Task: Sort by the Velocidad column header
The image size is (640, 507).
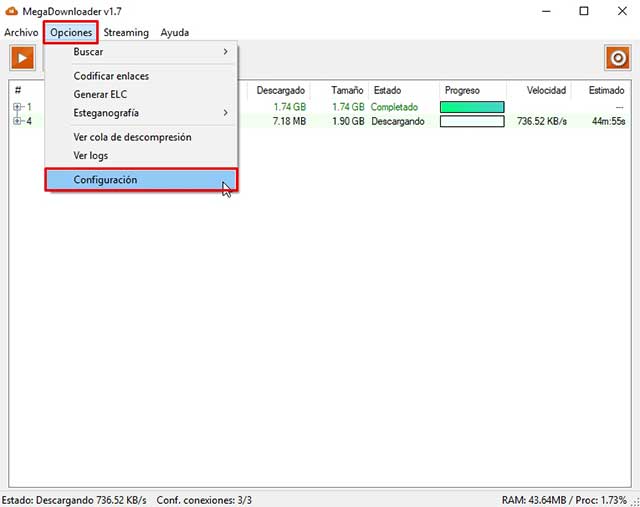Action: click(539, 90)
